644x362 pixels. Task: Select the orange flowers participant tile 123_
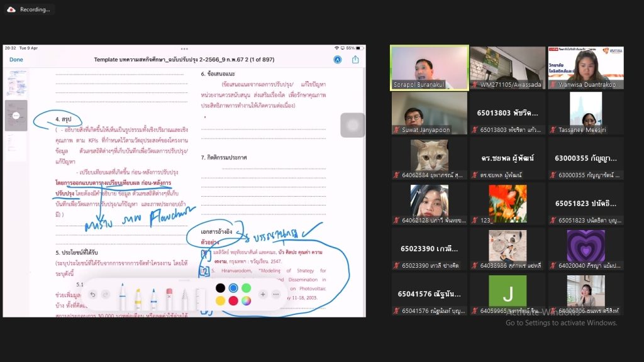(508, 204)
